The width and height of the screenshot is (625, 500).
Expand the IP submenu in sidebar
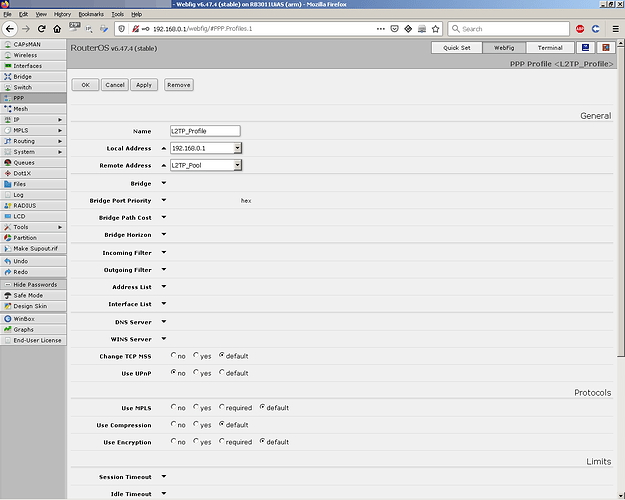[x=33, y=120]
